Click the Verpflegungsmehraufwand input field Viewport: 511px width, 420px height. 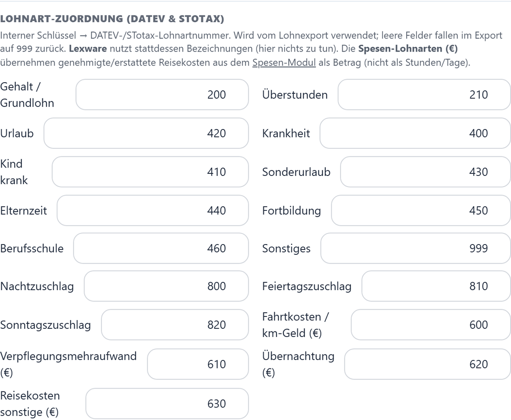point(198,364)
